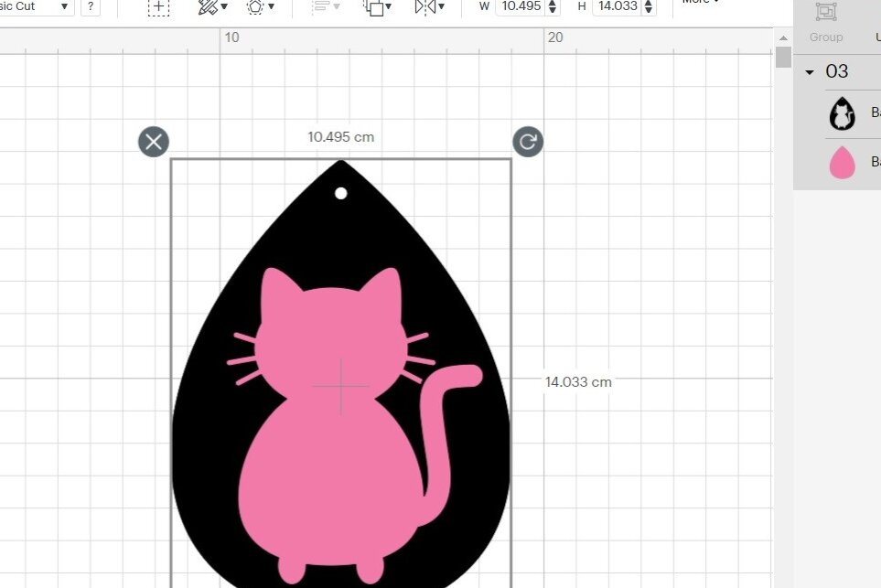Open the Flip tool
The width and height of the screenshot is (881, 588).
tap(428, 7)
